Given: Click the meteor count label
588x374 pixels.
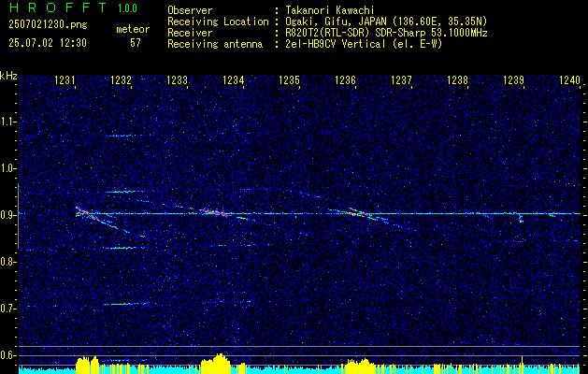Looking at the screenshot, I should click(133, 29).
